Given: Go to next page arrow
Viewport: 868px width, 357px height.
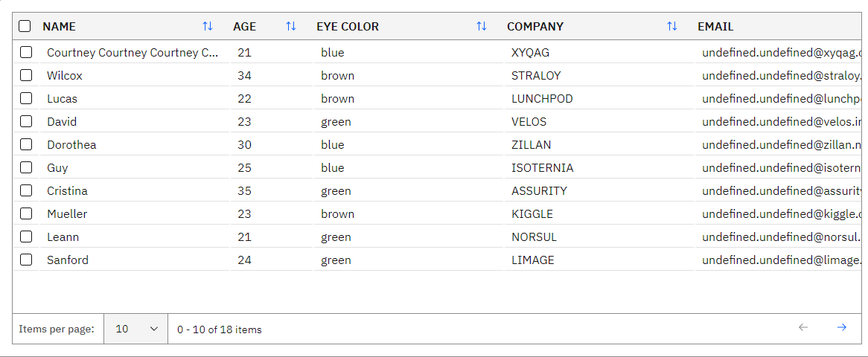Looking at the screenshot, I should coord(842,328).
